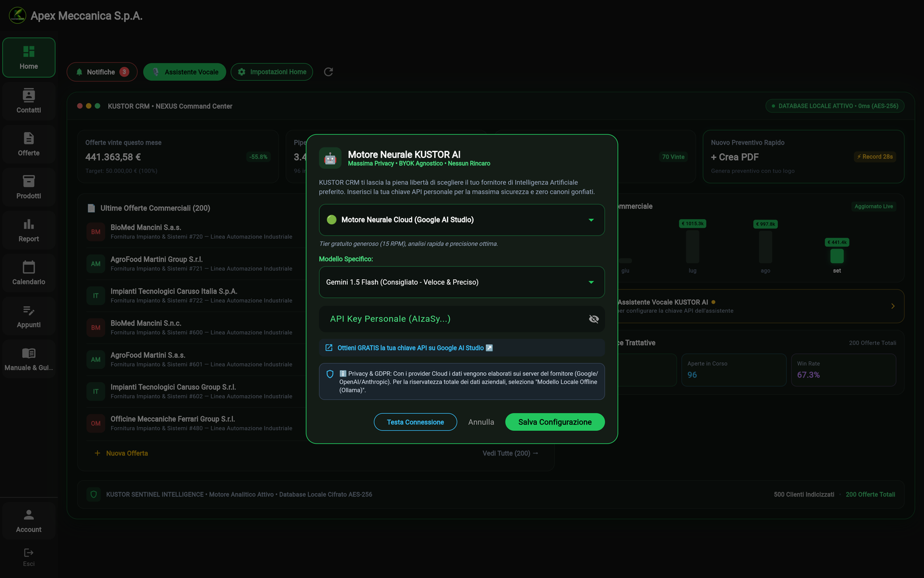Screen dimensions: 924x578
Task: Open Appunti notes in the sidebar
Action: pyautogui.click(x=29, y=316)
